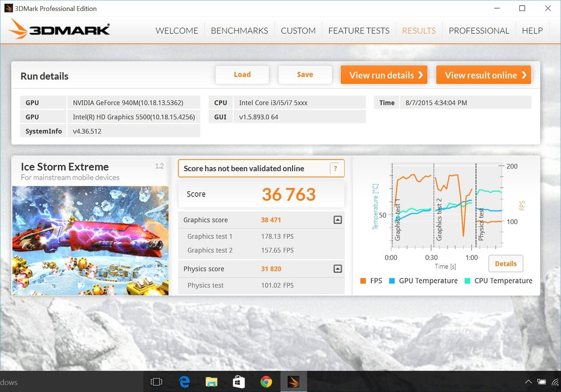Click the Graphics score value 38 471
561x392 pixels.
[x=271, y=220]
